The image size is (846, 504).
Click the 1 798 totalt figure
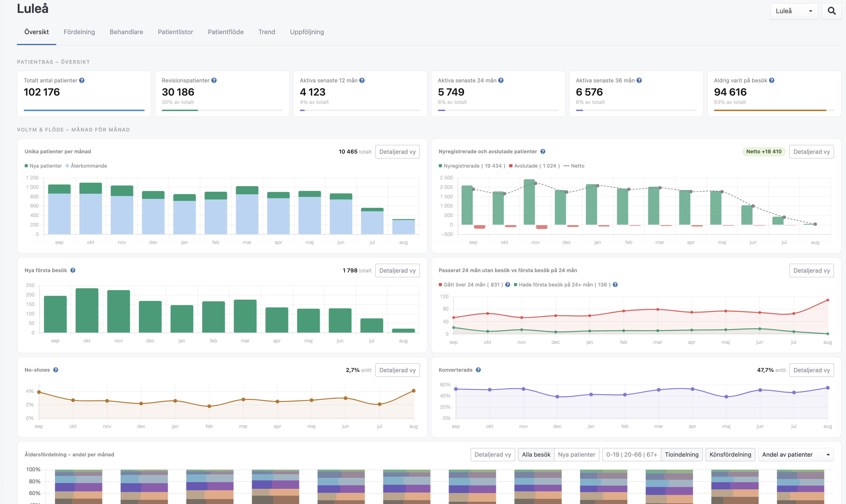[x=357, y=270]
